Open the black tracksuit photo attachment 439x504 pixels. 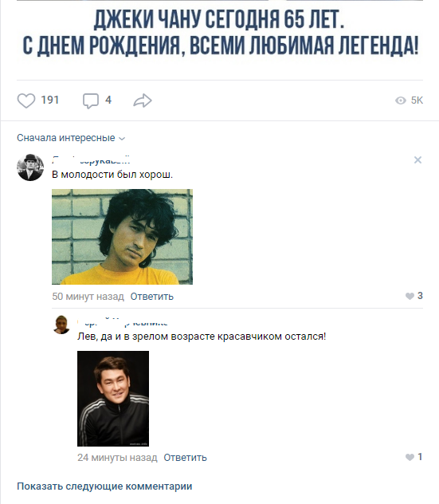click(x=113, y=399)
